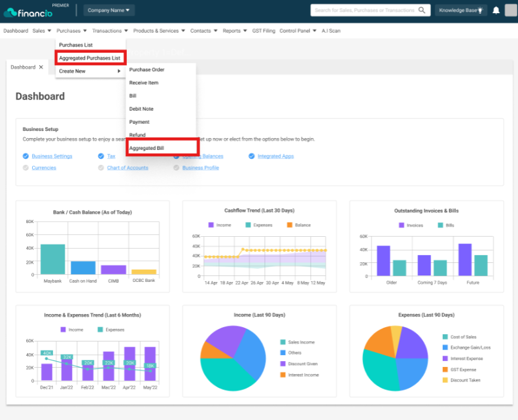Toggle the Currencies setup checkmark
Viewport: 518px width, 420px height.
(26, 167)
